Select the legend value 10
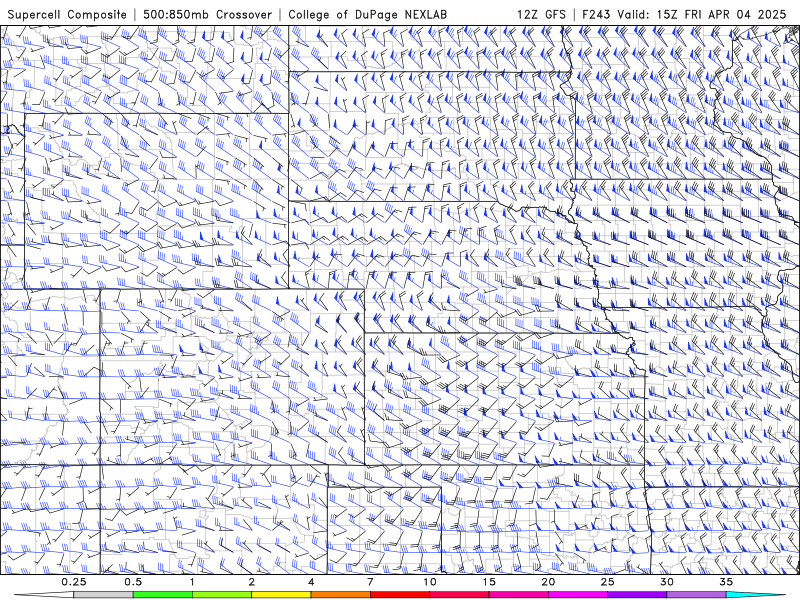 coord(430,582)
